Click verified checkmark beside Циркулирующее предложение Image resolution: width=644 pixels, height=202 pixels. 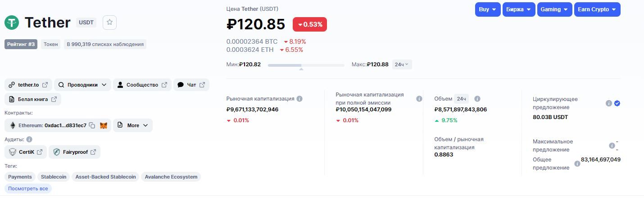[617, 103]
